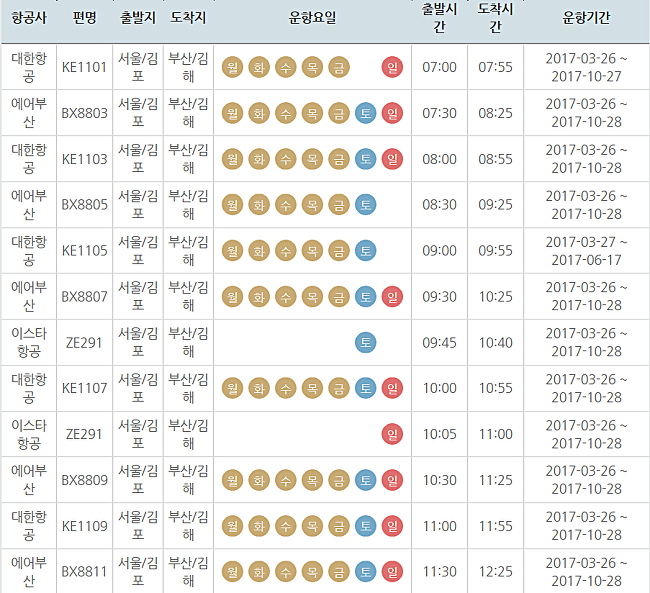
Task: Click arrival time 09:55
Action: 495,251
